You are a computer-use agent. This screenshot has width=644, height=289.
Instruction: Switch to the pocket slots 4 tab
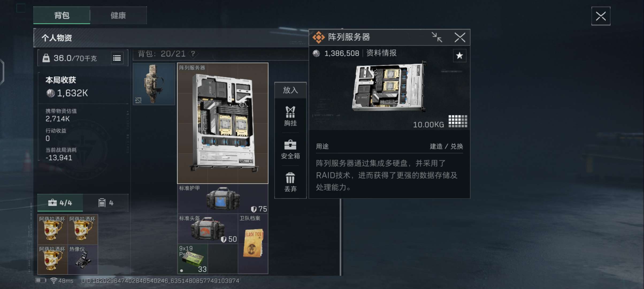pyautogui.click(x=106, y=203)
